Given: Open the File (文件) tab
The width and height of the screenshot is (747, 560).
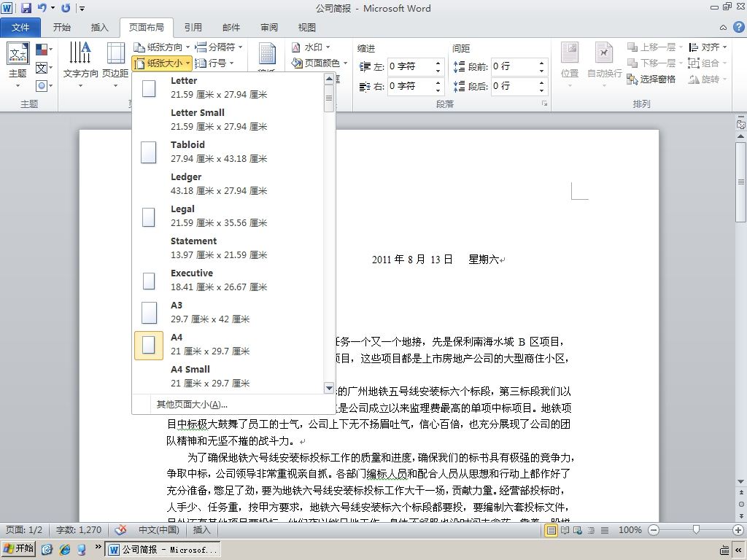Looking at the screenshot, I should tap(20, 28).
